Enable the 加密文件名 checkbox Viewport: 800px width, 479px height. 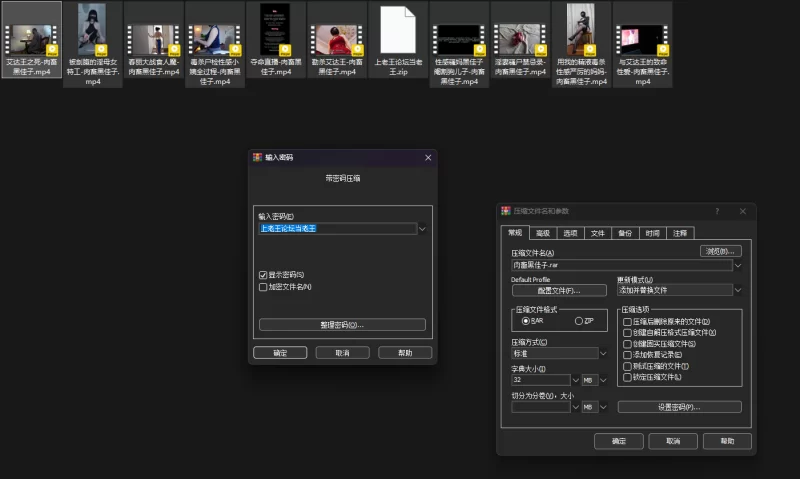click(x=263, y=287)
